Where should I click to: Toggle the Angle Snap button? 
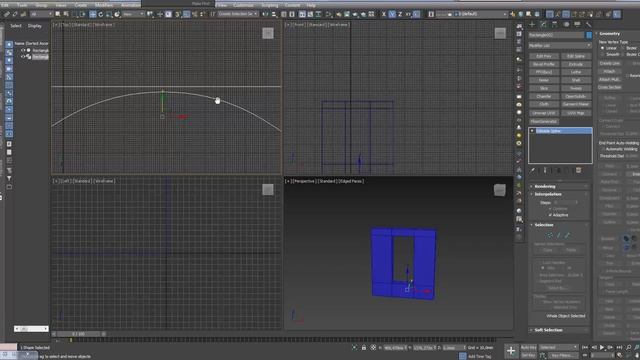186,14
